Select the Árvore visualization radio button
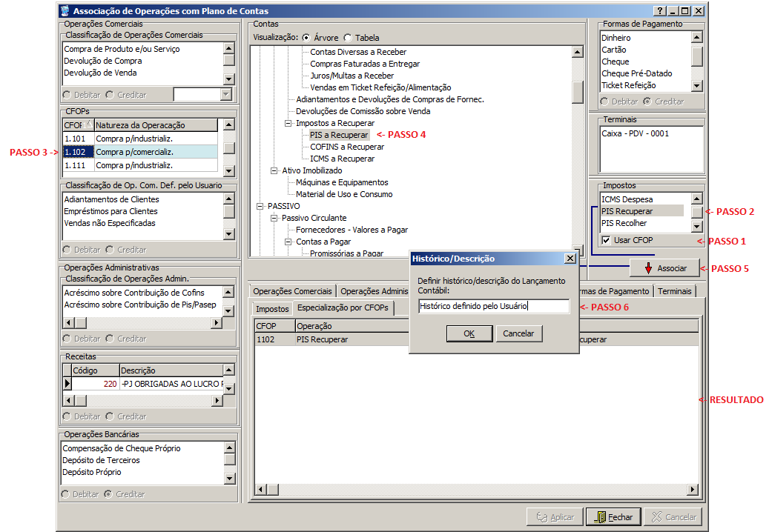This screenshot has width=772, height=532. (306, 38)
